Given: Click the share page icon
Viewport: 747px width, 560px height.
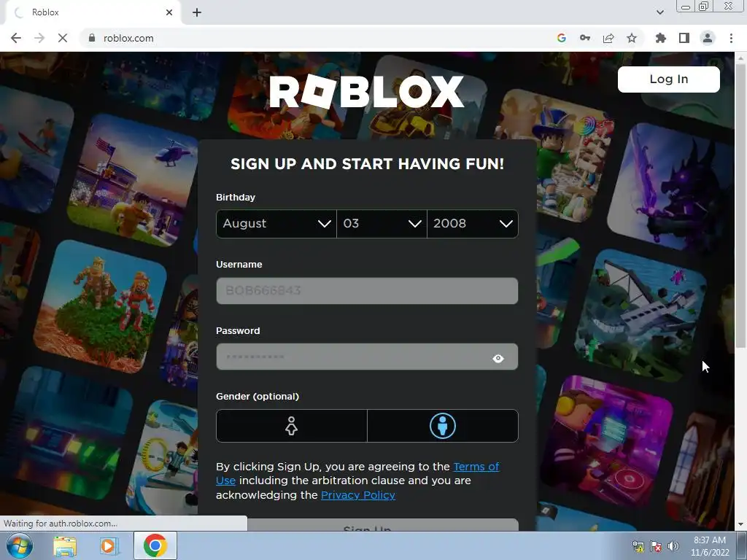Looking at the screenshot, I should click(608, 38).
